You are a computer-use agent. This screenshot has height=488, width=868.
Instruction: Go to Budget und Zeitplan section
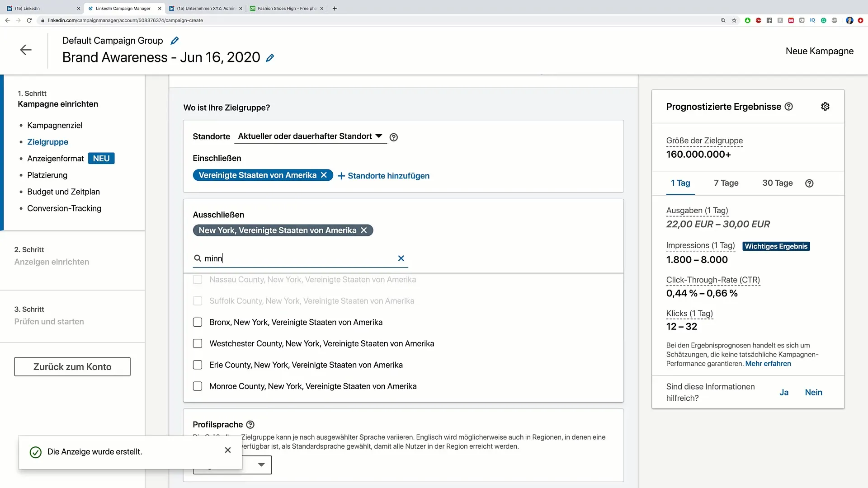64,192
